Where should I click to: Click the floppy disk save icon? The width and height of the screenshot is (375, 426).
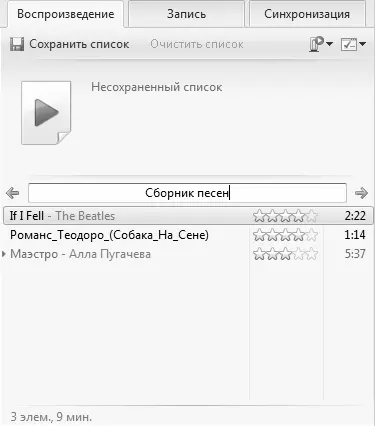17,44
